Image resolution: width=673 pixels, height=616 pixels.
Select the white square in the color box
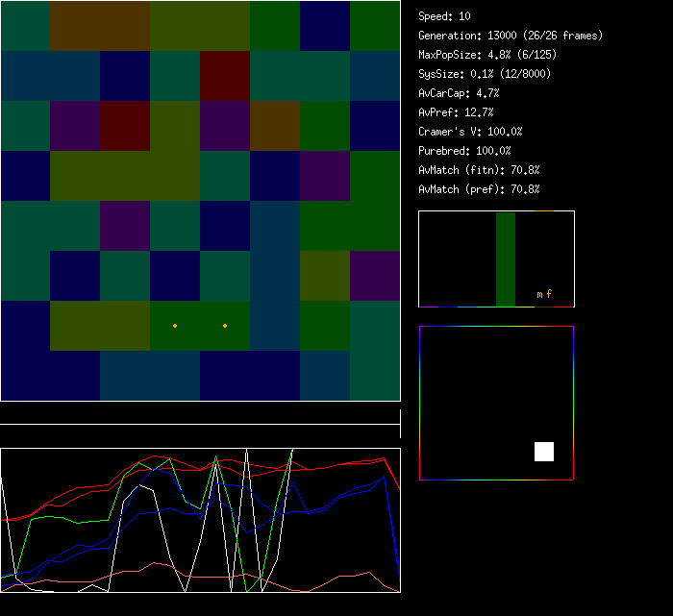(544, 452)
